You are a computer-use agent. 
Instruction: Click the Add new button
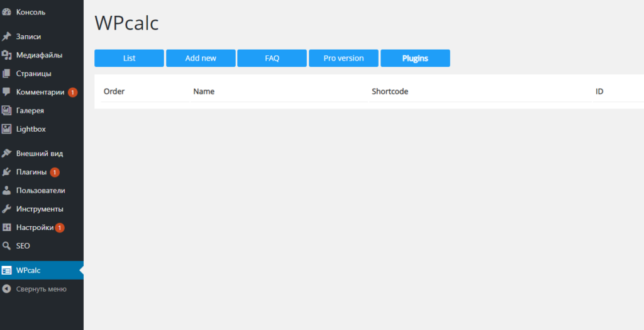(x=201, y=58)
